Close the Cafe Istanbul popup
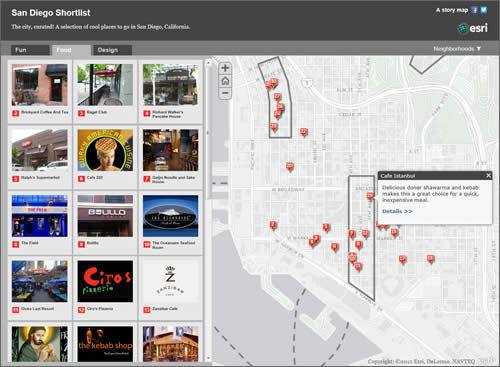Screen dimensions: 500x367 coord(488,175)
